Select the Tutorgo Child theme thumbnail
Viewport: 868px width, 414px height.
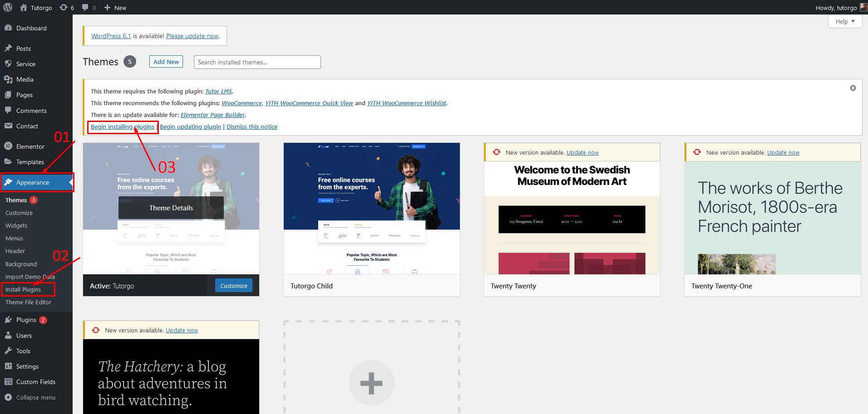371,209
